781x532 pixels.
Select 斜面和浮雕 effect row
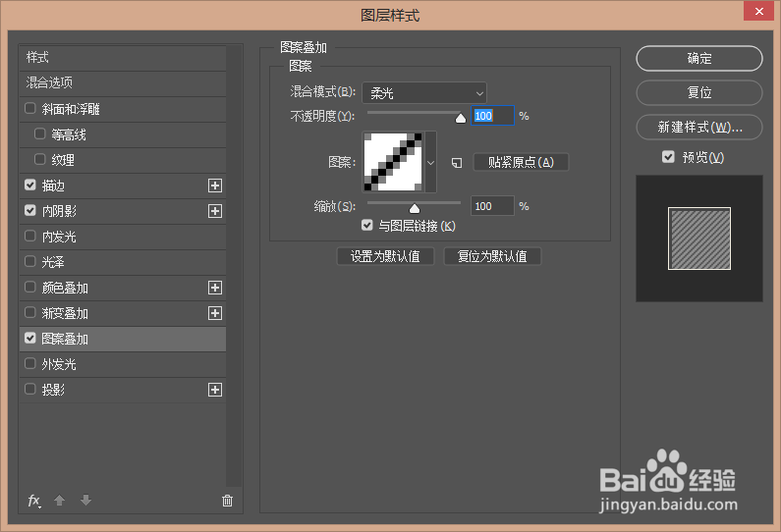[123, 109]
